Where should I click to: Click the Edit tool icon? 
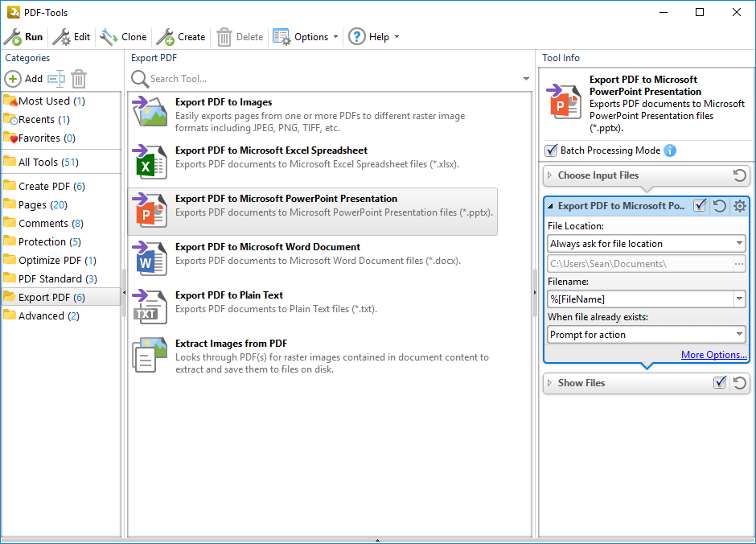click(61, 37)
